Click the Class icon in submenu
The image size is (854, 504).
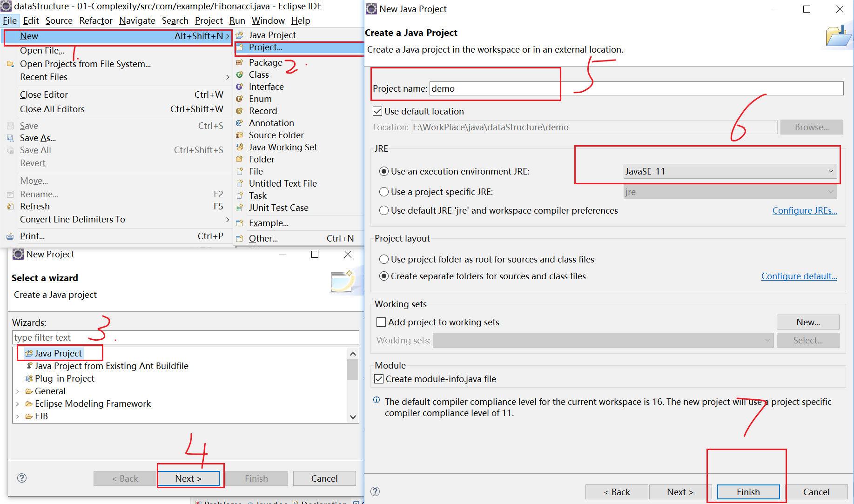coord(240,74)
